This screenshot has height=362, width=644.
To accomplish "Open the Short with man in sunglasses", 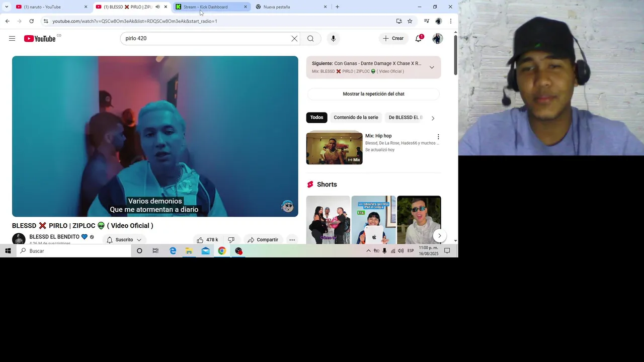I will tap(419, 220).
